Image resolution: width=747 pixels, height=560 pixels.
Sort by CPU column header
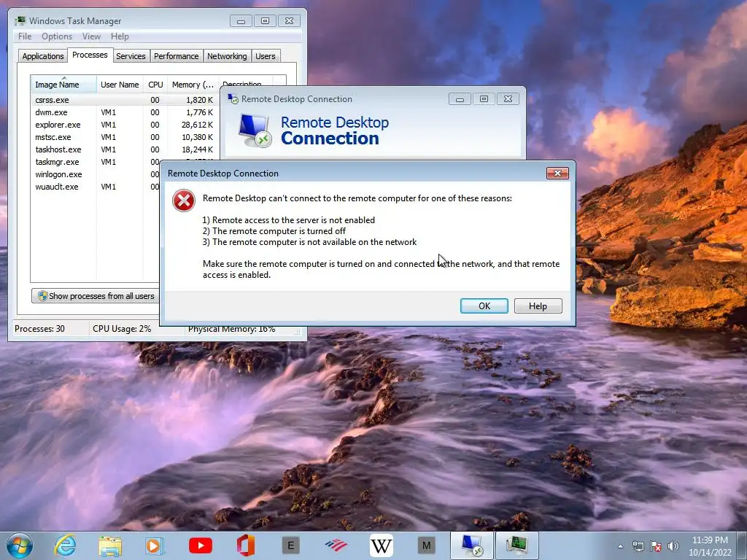click(155, 85)
